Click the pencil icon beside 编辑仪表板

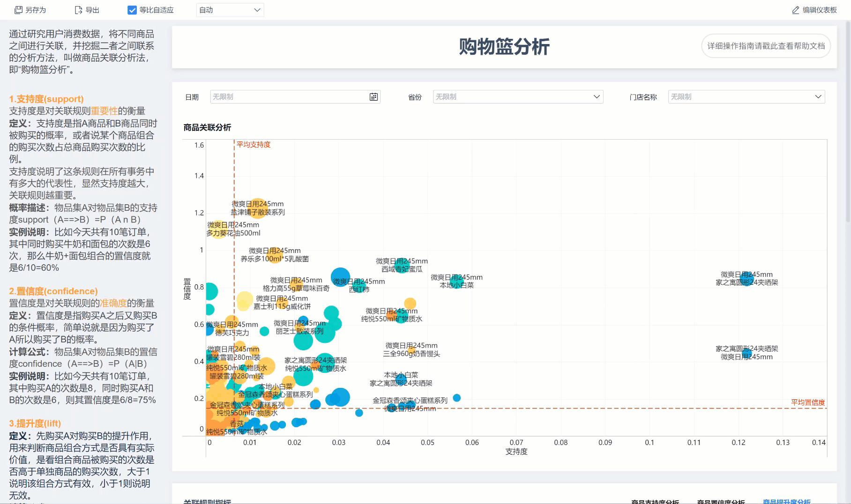pos(795,9)
